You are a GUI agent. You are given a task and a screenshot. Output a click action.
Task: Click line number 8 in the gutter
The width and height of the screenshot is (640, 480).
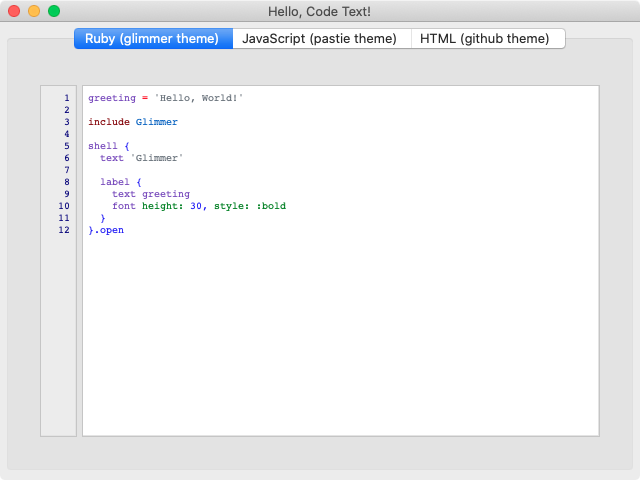click(67, 182)
